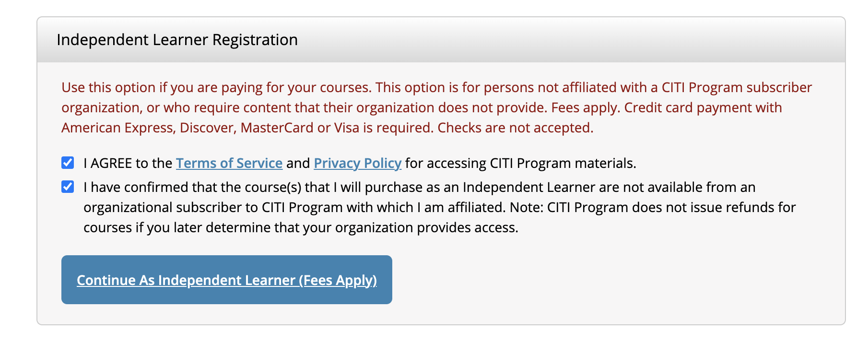Open the Privacy Policy link
868x356 pixels.
pyautogui.click(x=357, y=164)
